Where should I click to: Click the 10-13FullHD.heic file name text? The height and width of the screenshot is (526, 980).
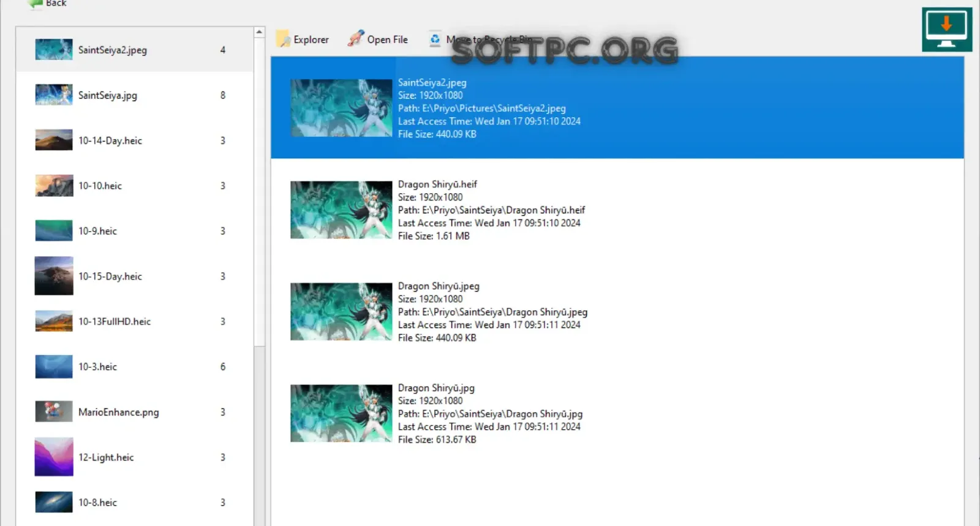[x=115, y=321]
